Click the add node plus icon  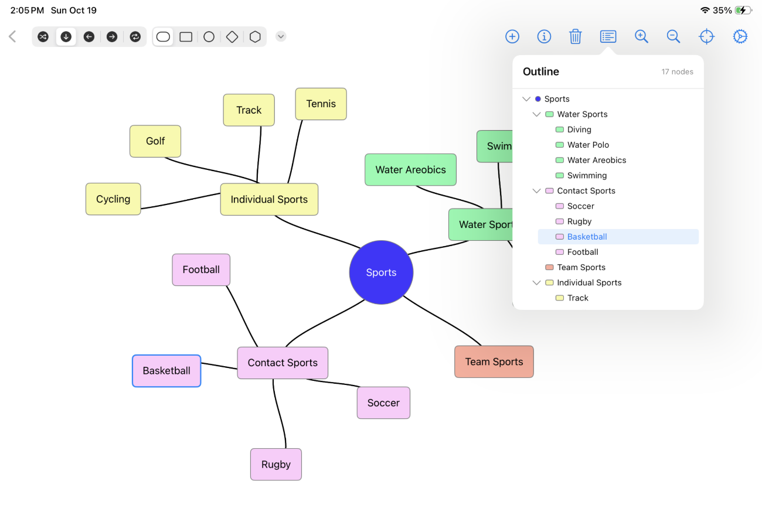tap(512, 36)
